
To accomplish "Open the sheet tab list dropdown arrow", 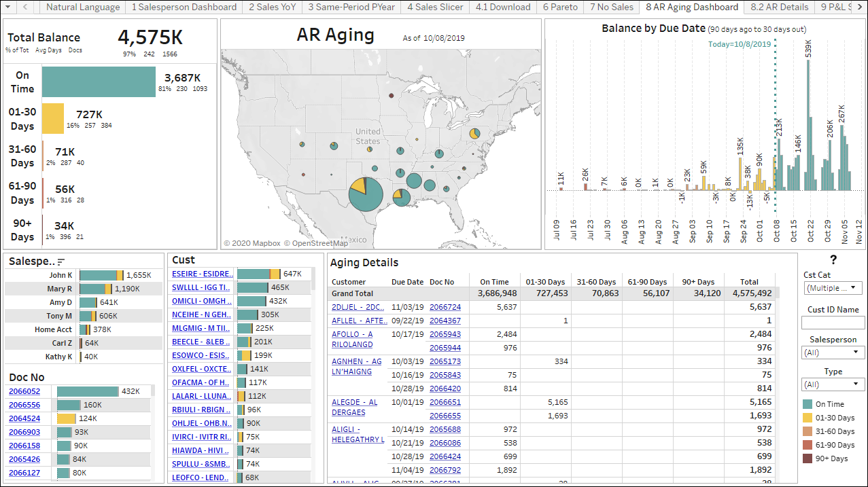I will (x=7, y=7).
